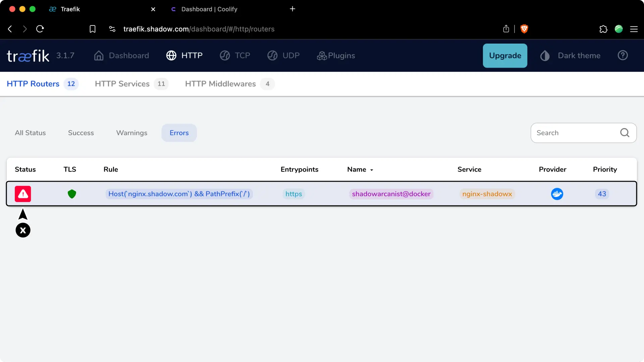
Task: Go back in browser history
Action: click(10, 29)
